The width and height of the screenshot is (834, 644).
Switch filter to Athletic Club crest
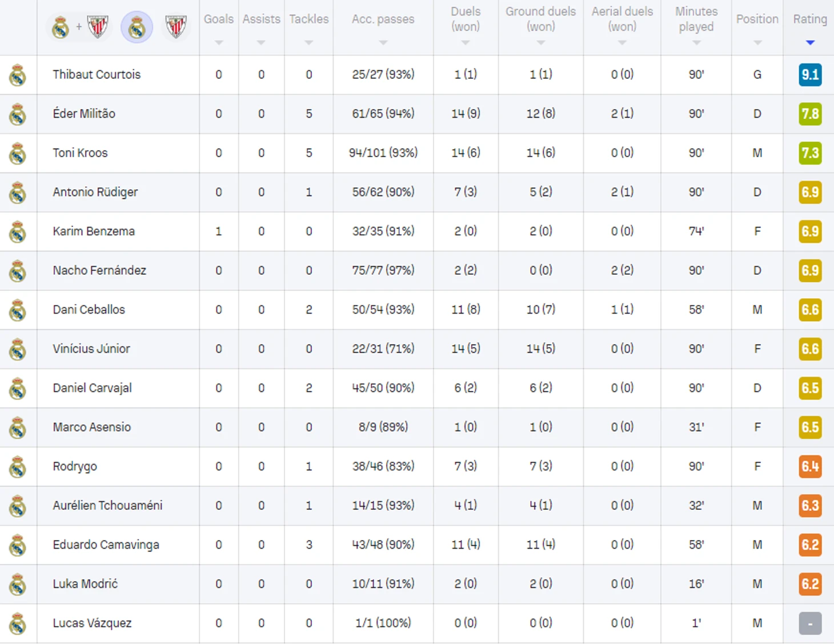point(176,27)
